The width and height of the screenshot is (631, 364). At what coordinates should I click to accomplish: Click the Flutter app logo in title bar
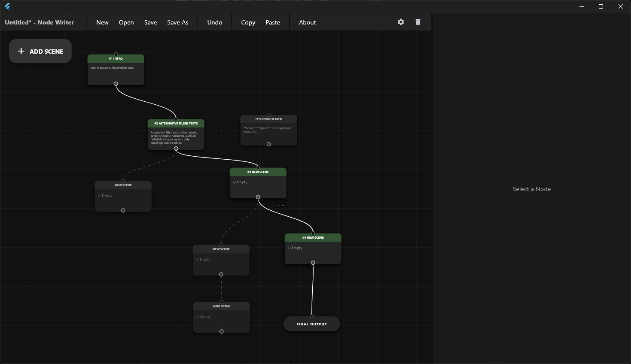coord(7,6)
